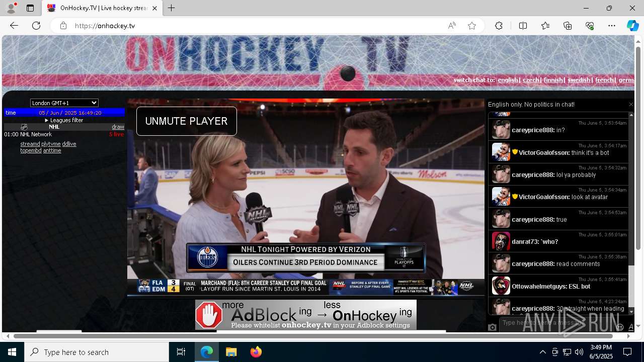Open Settings and more menu
This screenshot has width=644, height=362.
coord(612,26)
